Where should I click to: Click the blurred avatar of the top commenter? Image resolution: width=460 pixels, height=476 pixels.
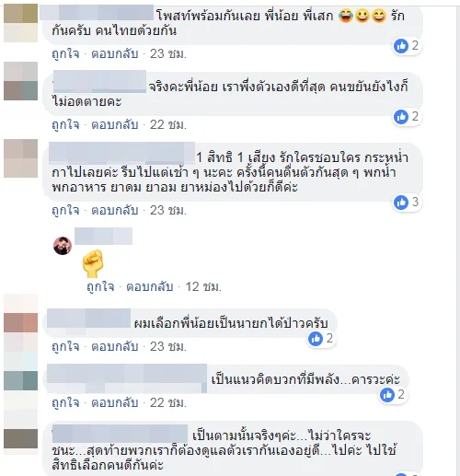point(20,23)
